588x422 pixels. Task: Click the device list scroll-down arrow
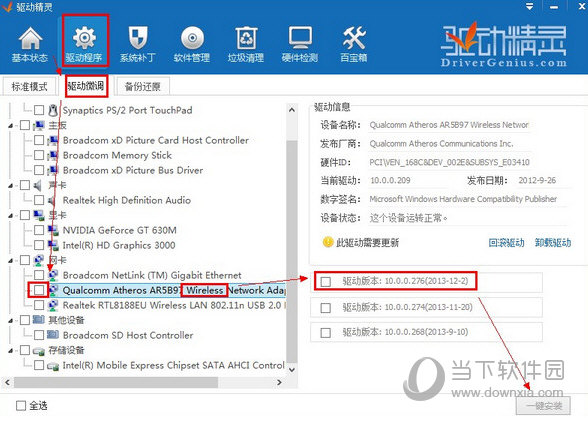coord(292,370)
